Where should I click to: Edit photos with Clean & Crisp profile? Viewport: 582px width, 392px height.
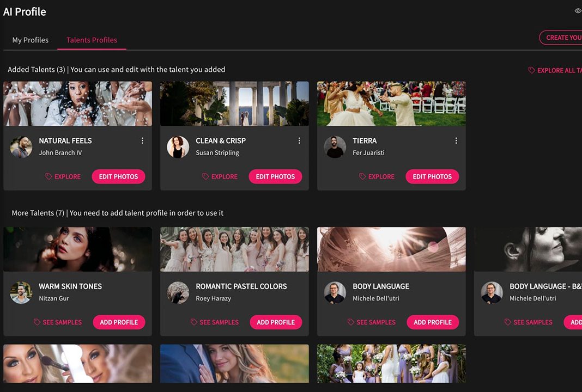pos(275,176)
